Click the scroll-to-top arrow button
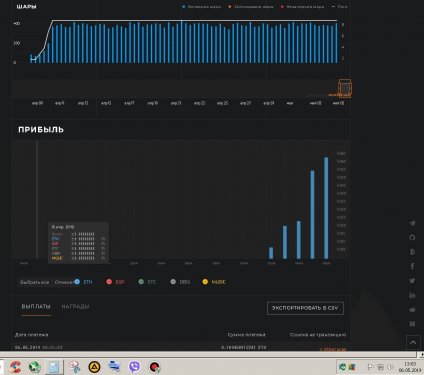The image size is (424, 375). tap(413, 342)
